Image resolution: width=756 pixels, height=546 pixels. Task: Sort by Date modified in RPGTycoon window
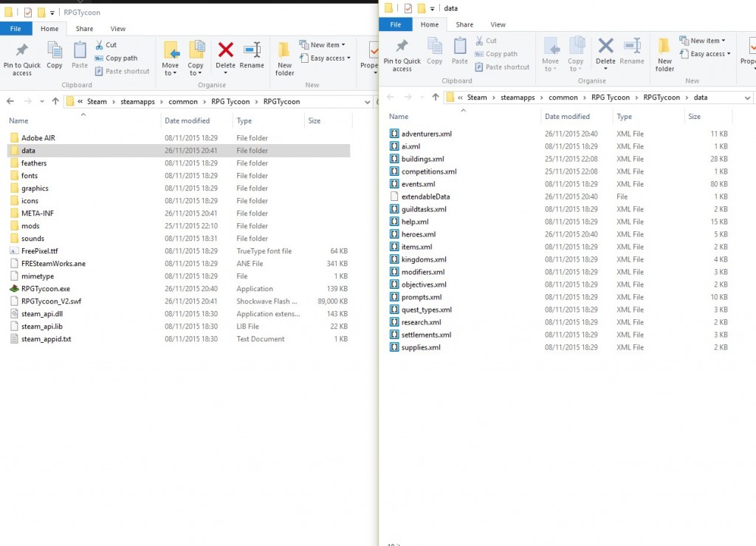point(187,120)
